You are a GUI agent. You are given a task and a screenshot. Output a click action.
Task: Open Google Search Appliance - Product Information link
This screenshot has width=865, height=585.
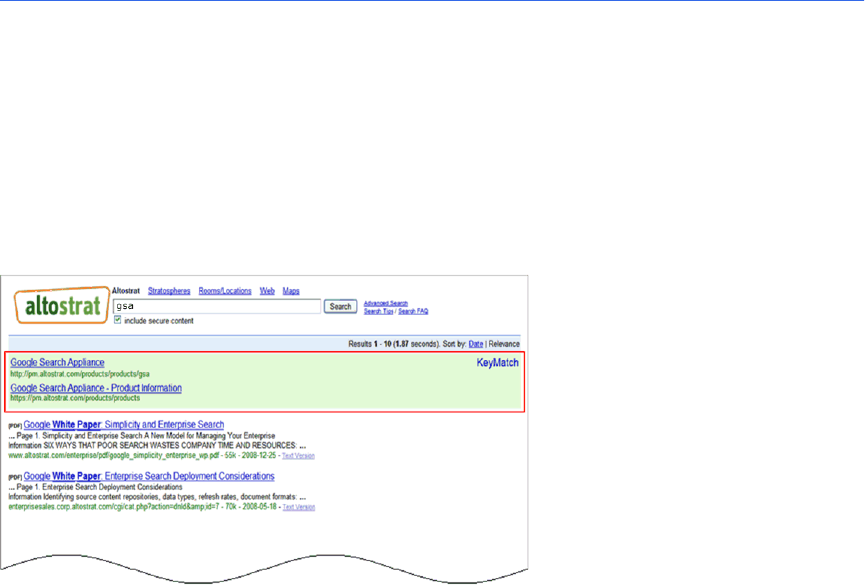[x=96, y=388]
